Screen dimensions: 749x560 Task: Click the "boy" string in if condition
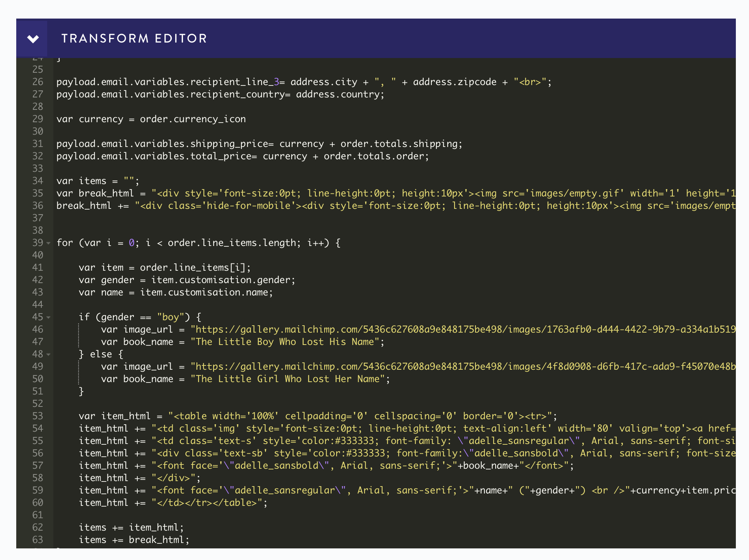click(x=170, y=317)
